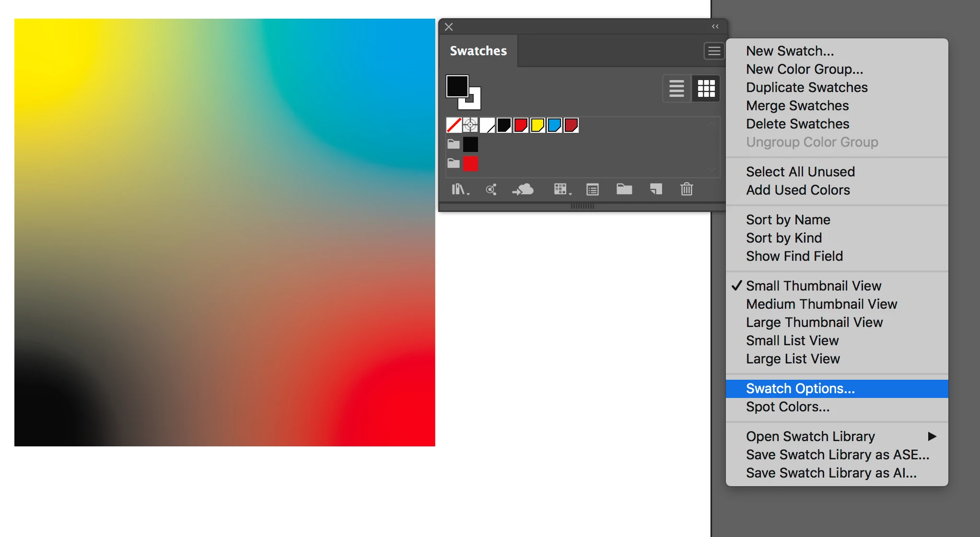Image resolution: width=980 pixels, height=537 pixels.
Task: Click Save Swatch Library as ASE...
Action: pyautogui.click(x=837, y=455)
